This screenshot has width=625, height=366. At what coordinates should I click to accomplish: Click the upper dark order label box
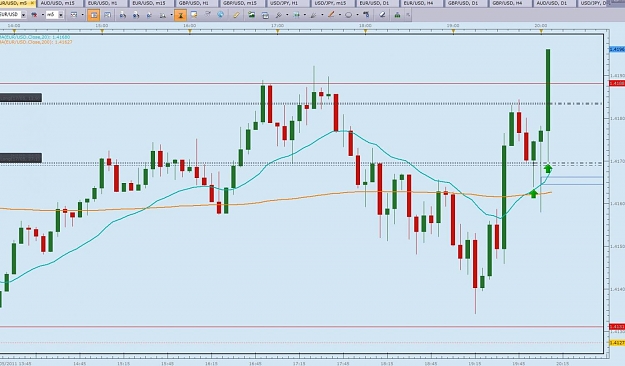[x=20, y=98]
